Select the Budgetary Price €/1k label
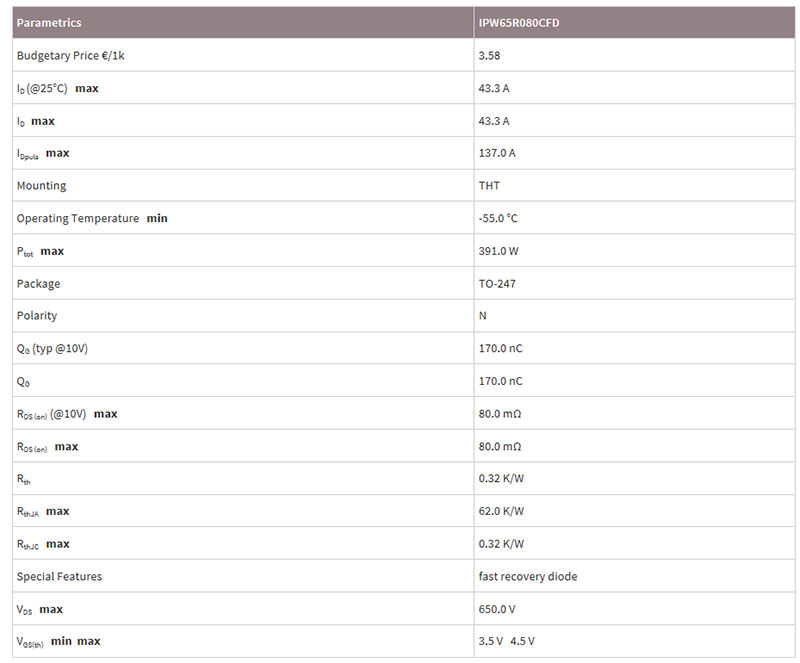 point(70,55)
